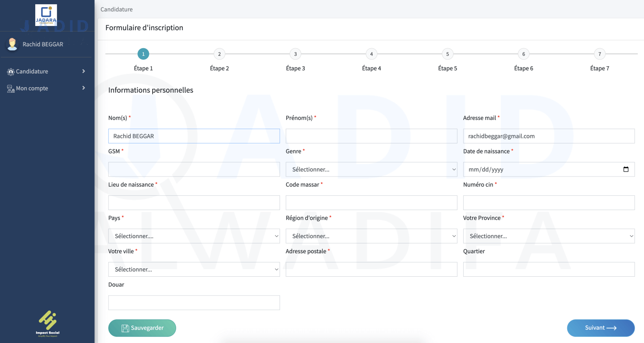Viewport: 644px width, 343px height.
Task: Go to step 4 circle
Action: 371,54
